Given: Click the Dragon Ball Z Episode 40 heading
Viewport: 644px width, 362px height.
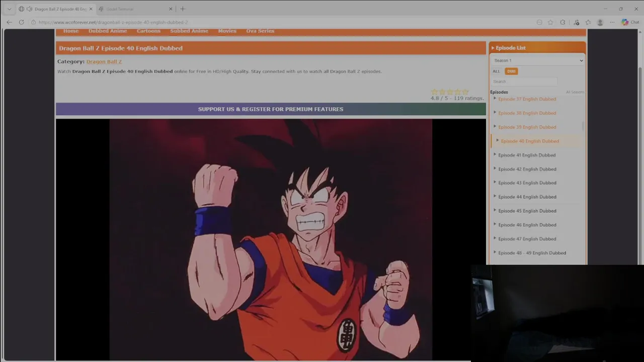Looking at the screenshot, I should pyautogui.click(x=121, y=48).
